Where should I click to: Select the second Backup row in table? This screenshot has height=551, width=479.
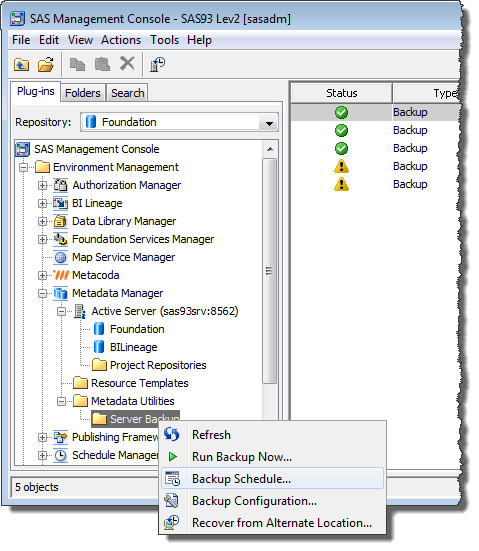(375, 130)
